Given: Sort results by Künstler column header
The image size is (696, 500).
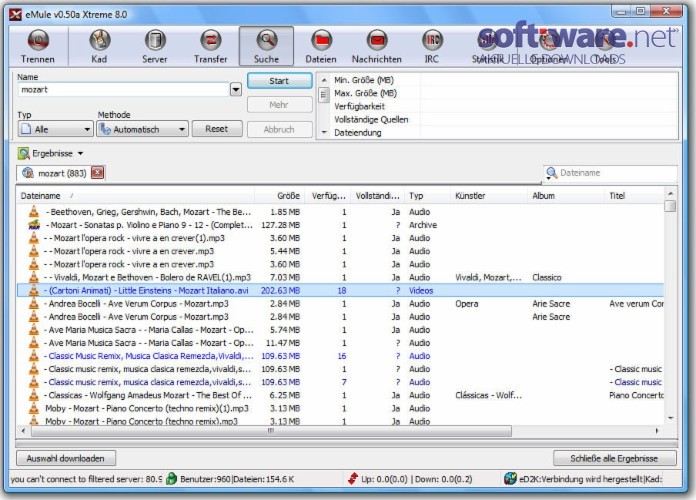Looking at the screenshot, I should click(x=489, y=196).
